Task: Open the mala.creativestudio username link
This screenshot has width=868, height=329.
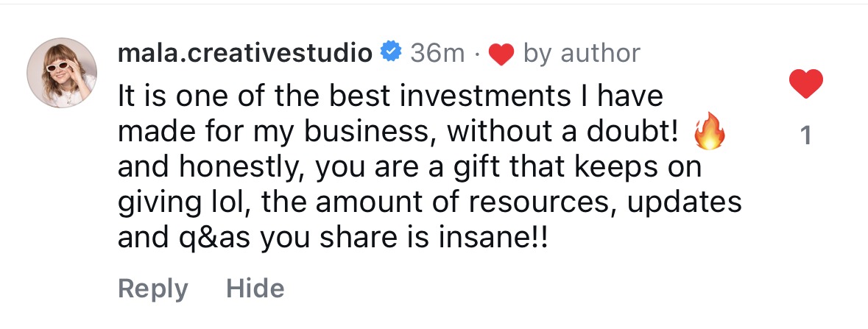Action: (244, 53)
